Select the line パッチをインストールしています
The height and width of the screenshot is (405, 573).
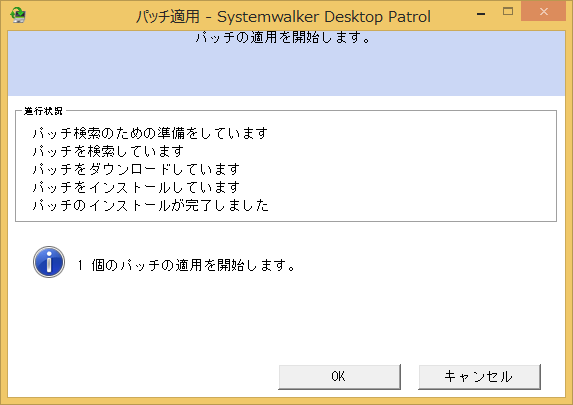(136, 187)
